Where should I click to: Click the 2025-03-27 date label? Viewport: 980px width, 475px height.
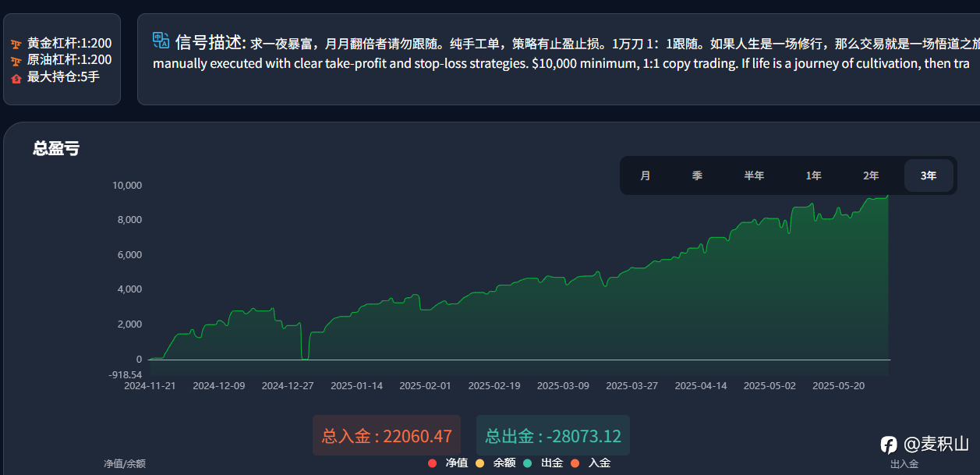[x=632, y=386]
